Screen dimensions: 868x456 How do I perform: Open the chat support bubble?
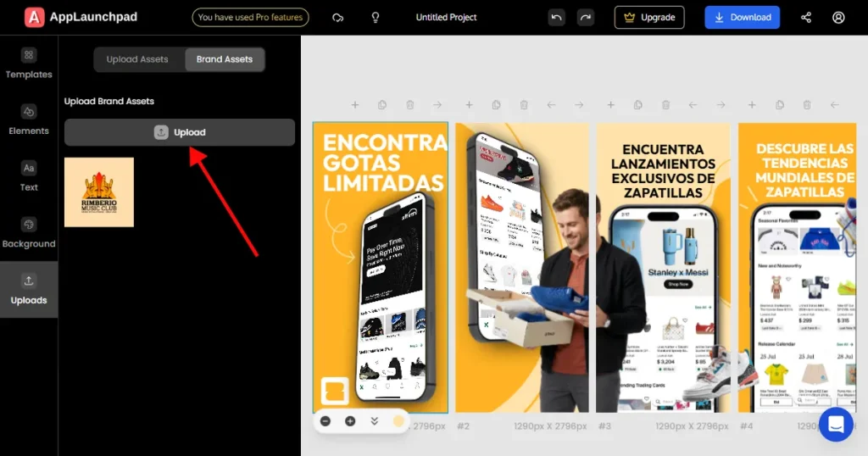836,425
